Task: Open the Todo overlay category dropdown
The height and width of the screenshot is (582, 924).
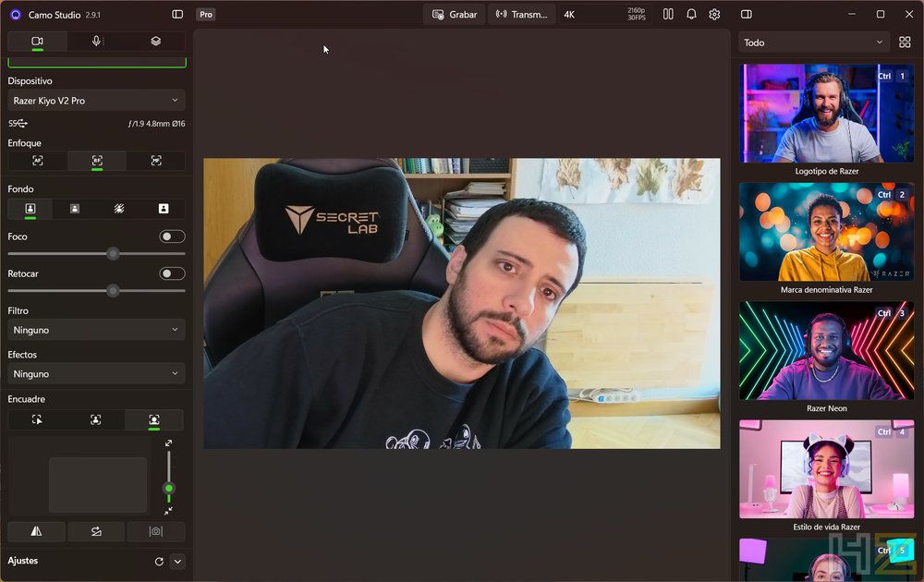Action: point(813,42)
